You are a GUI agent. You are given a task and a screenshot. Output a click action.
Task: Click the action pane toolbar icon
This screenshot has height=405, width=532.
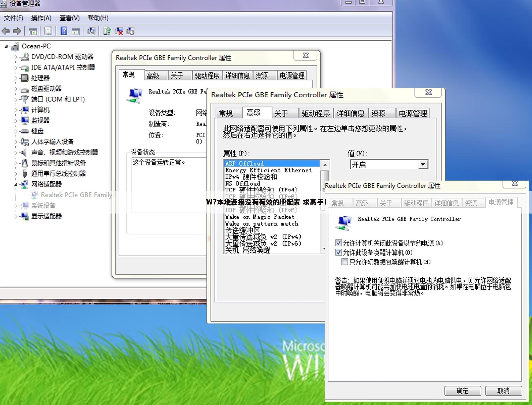tap(76, 31)
